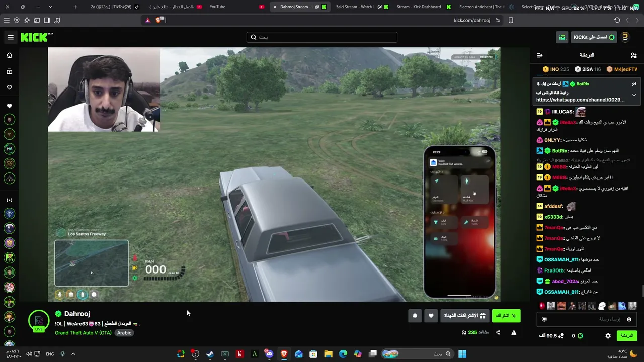Screen dimensions: 644x362
Task: Report the stream with the warning triangle icon
Action: (514, 332)
